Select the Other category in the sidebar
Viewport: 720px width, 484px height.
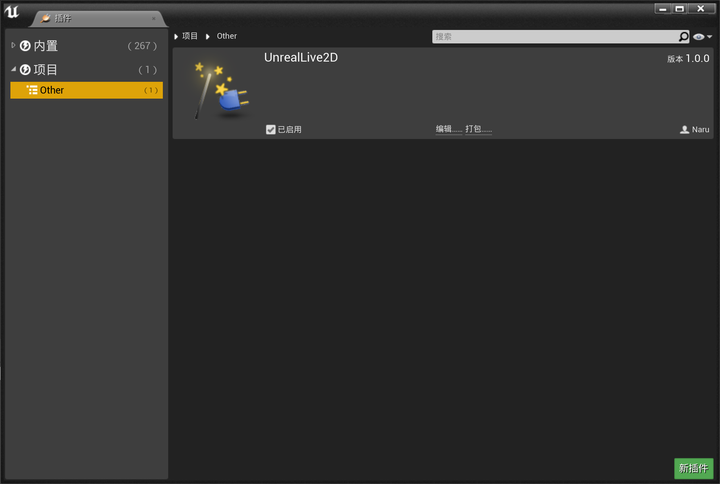click(86, 90)
